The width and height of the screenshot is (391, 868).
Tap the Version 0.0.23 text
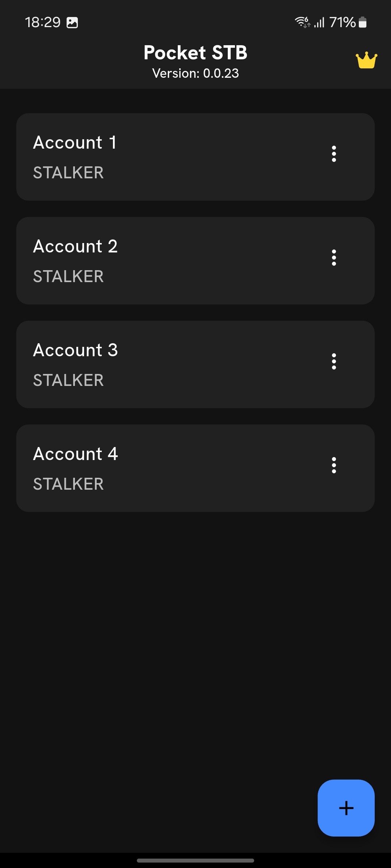click(x=195, y=73)
